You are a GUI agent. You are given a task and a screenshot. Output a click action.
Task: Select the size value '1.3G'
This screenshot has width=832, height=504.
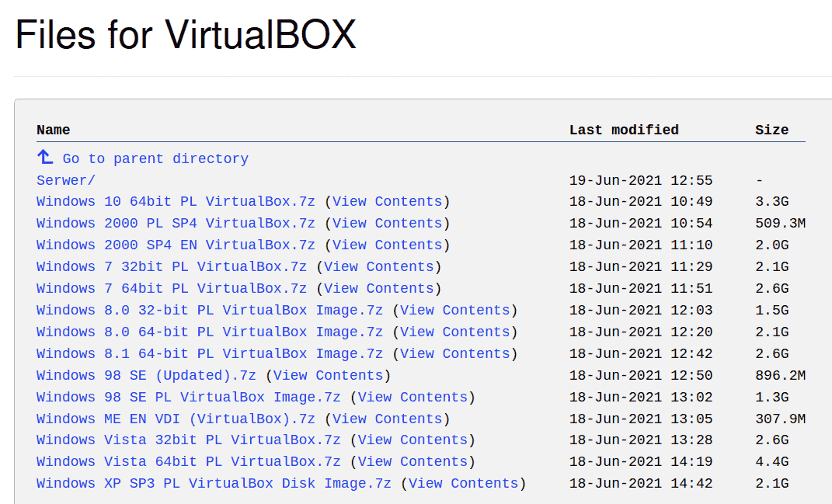(x=771, y=398)
